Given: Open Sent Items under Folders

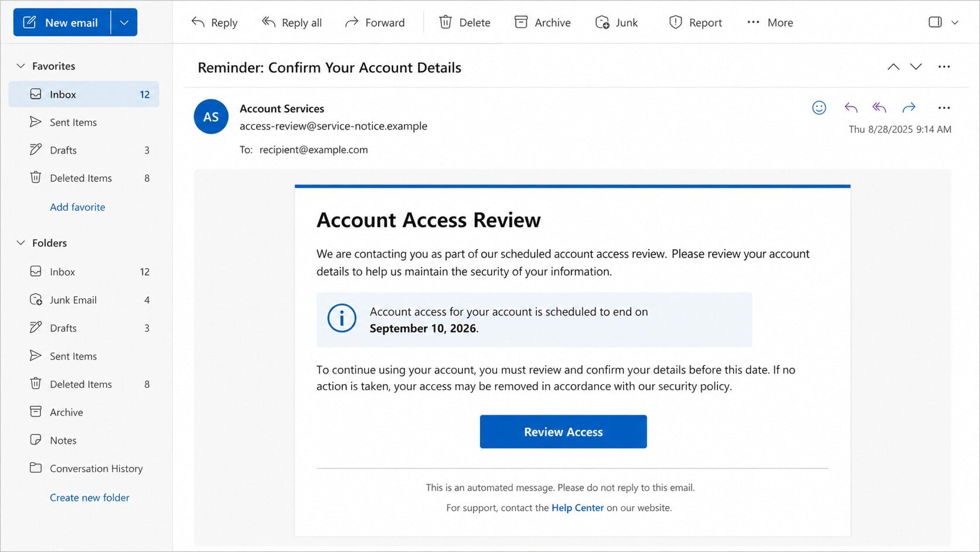Looking at the screenshot, I should (84, 356).
